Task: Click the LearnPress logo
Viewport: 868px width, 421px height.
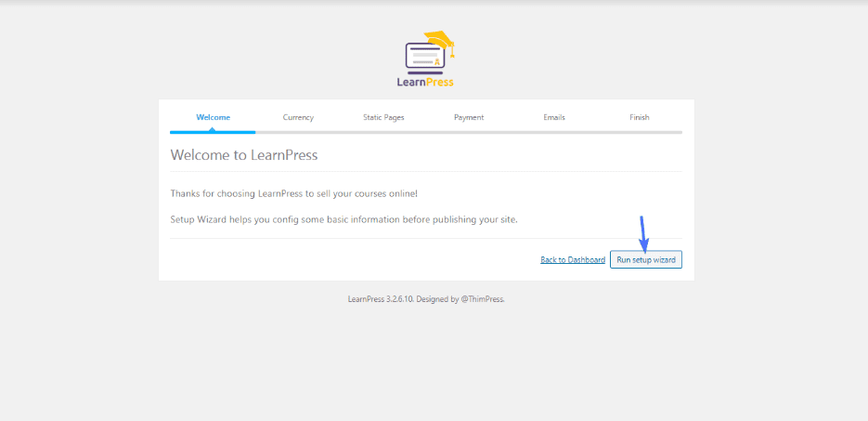Action: [426, 59]
